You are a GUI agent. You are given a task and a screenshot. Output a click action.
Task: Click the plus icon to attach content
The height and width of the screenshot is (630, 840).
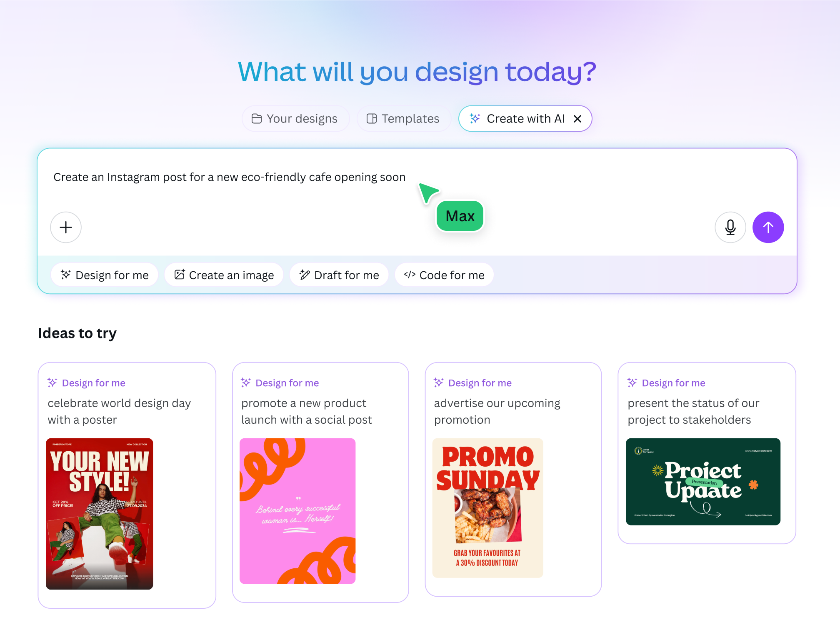(65, 227)
